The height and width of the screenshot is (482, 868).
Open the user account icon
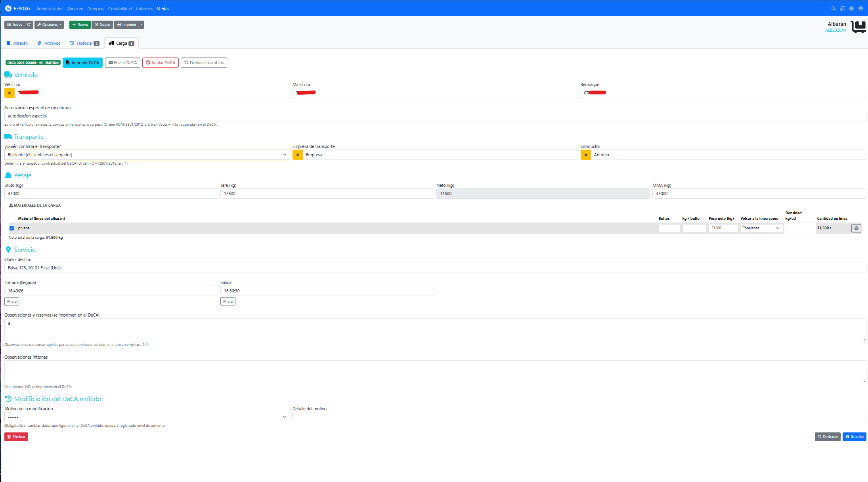pos(860,8)
